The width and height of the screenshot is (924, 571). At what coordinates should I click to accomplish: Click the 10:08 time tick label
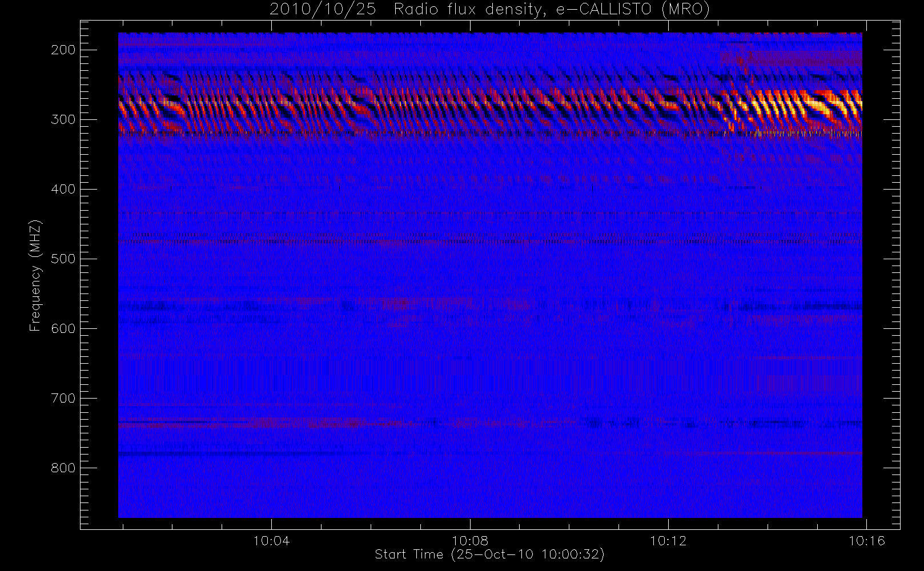(x=470, y=540)
